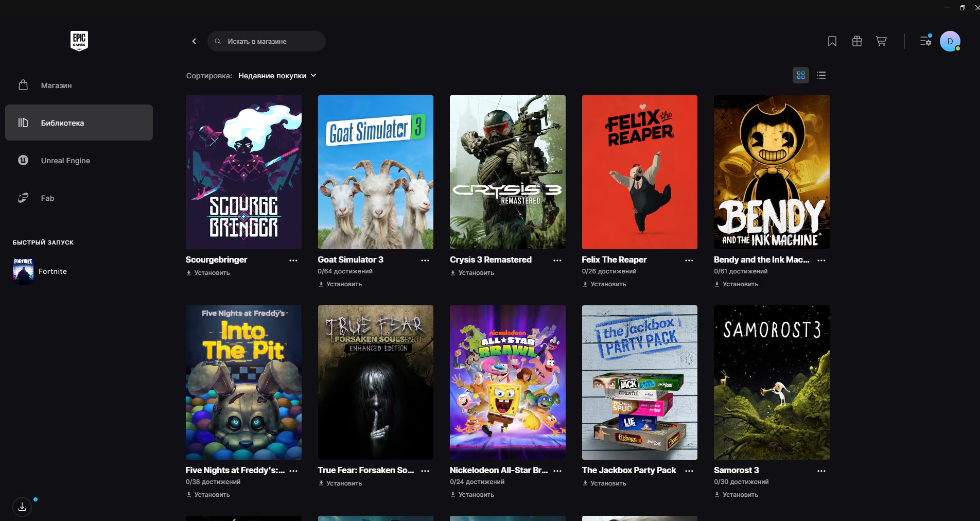Switch to grid view

click(801, 75)
